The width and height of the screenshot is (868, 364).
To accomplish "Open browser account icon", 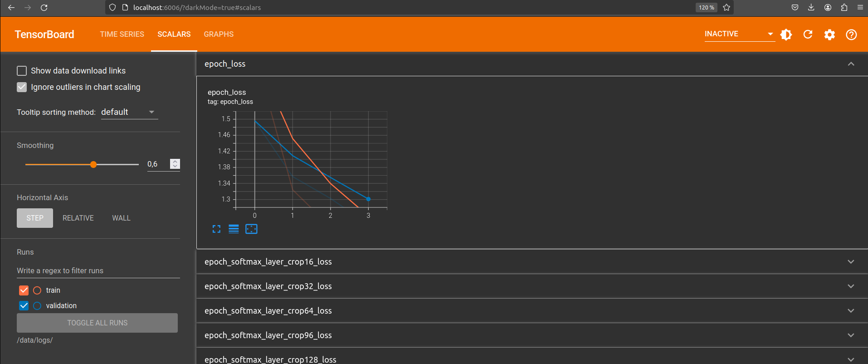I will tap(828, 7).
